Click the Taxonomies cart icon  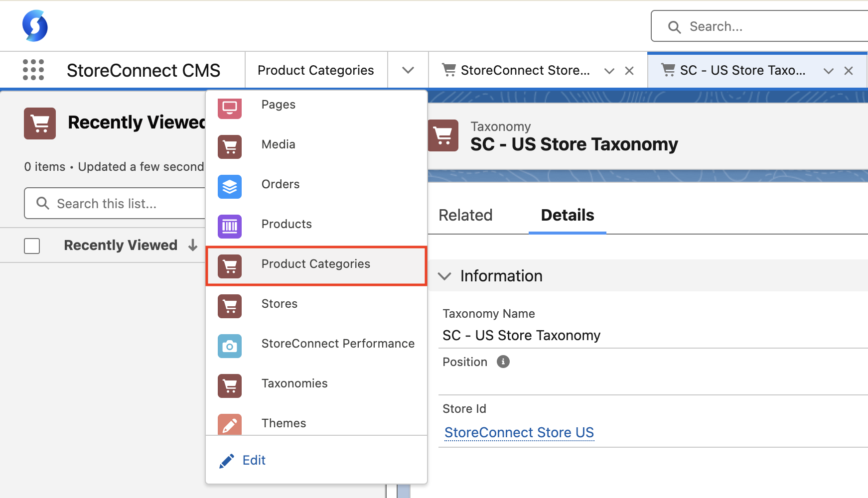pos(230,386)
